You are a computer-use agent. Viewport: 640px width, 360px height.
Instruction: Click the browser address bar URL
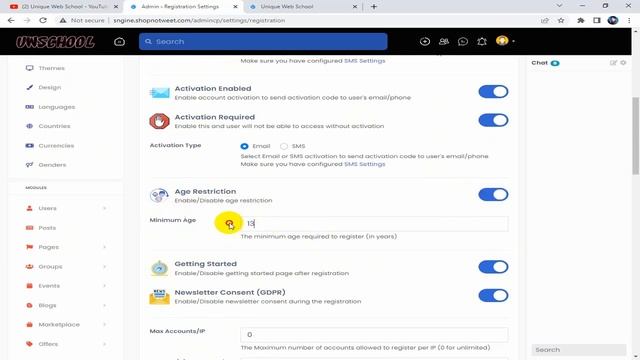click(x=199, y=20)
